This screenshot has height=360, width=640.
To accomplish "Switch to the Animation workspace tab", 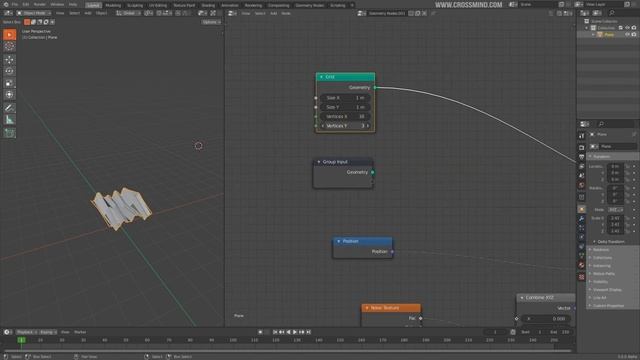I will (230, 5).
